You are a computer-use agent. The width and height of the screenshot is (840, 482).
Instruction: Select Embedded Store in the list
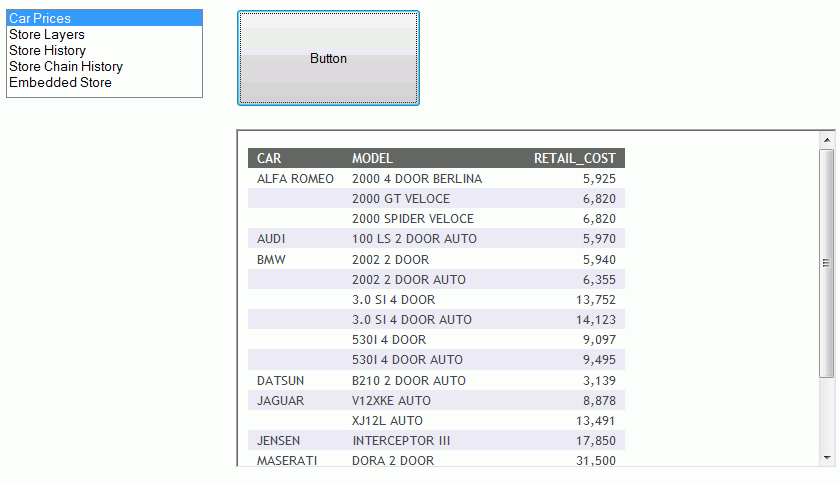[x=104, y=82]
